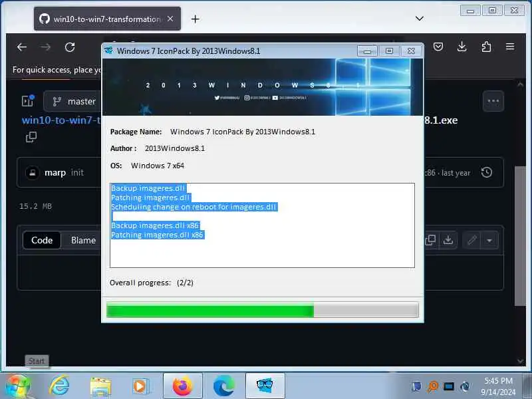The image size is (532, 399).
Task: Switch to the Blame view tab
Action: point(83,240)
